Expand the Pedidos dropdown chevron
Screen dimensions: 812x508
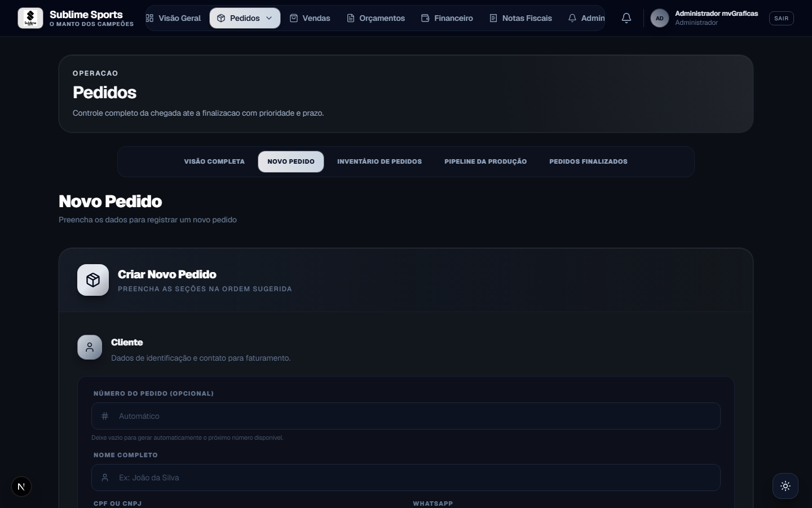click(269, 18)
